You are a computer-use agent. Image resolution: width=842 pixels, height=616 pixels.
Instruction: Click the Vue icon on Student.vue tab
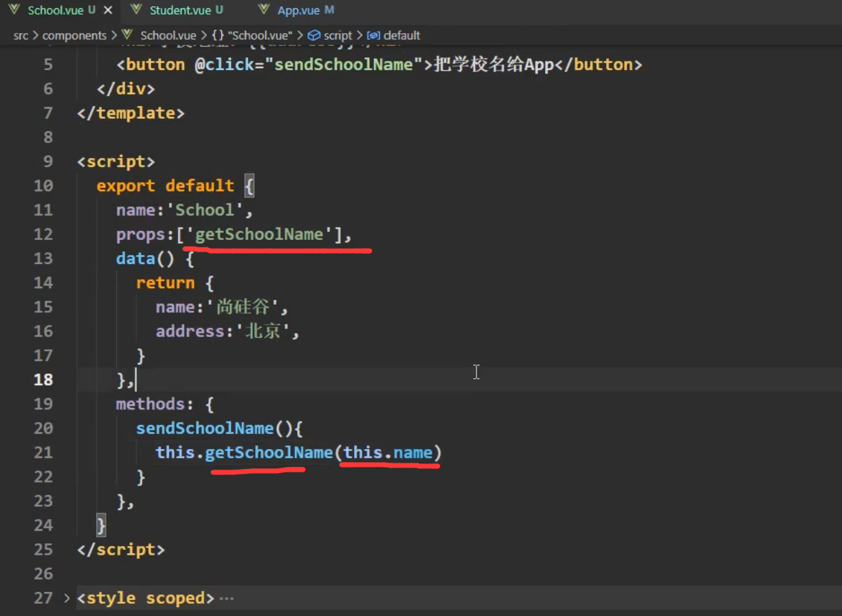click(137, 10)
